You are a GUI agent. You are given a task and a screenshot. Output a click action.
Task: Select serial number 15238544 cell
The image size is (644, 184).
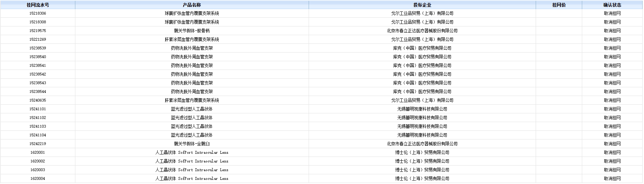37,92
